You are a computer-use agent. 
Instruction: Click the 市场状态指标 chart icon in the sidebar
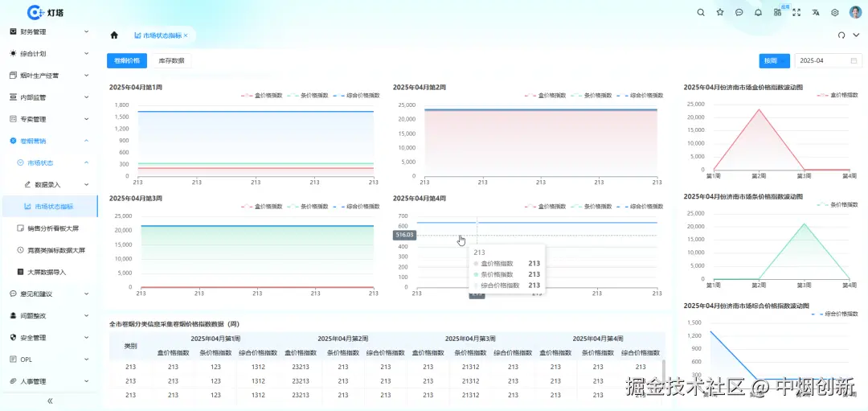click(27, 207)
